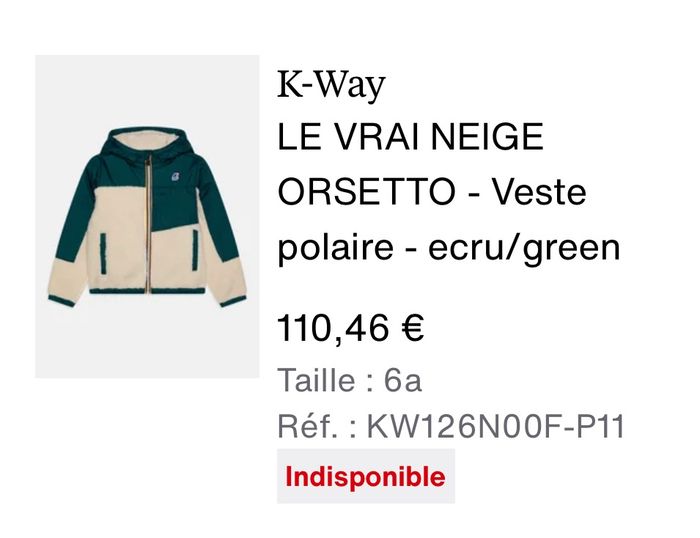Click the Réf. label

click(307, 426)
